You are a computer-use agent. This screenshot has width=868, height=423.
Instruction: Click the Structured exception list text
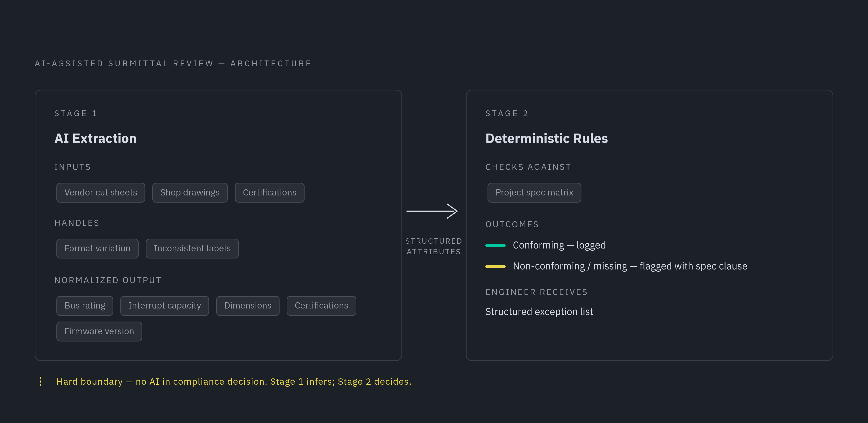click(x=539, y=312)
